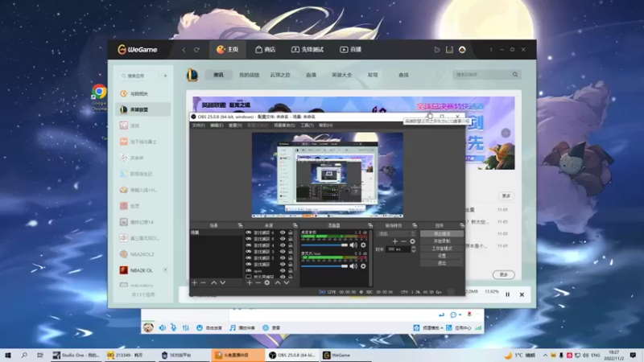Move source down in OBS
Screen dimensions: 644x362
[287, 283]
